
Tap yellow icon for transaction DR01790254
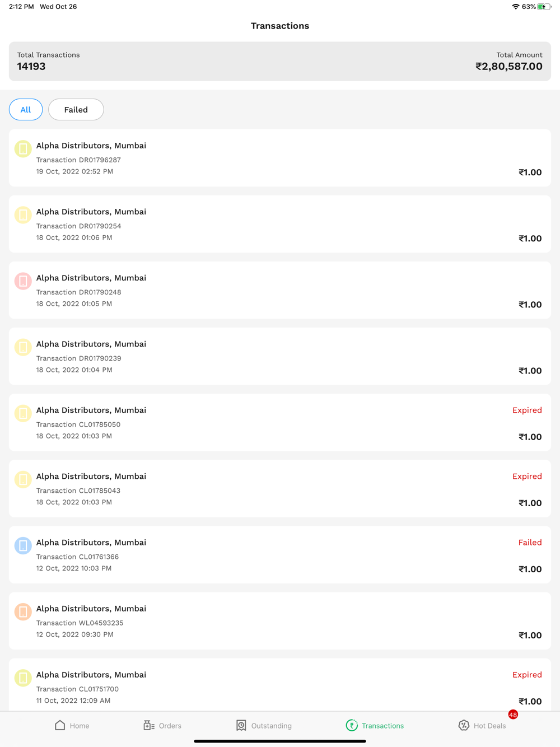coord(23,215)
